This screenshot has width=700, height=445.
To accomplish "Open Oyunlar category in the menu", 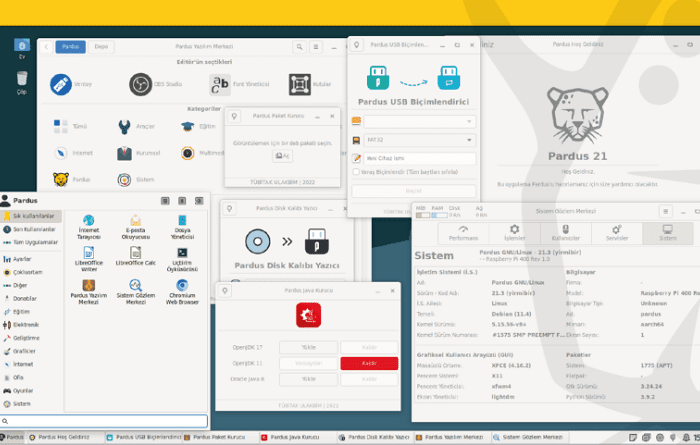I will click(x=31, y=391).
